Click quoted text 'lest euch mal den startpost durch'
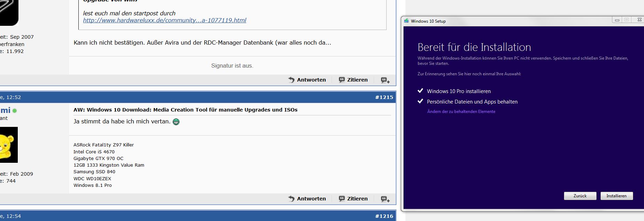 129,13
